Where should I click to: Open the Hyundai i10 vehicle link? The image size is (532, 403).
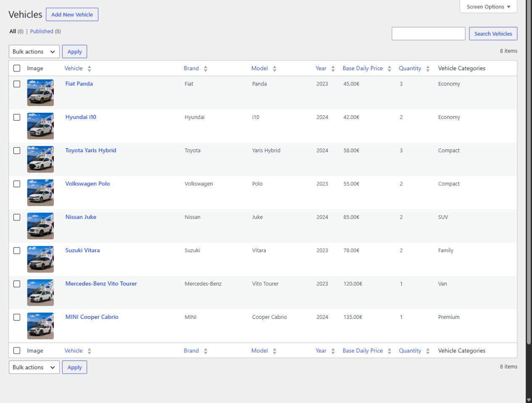pos(81,117)
